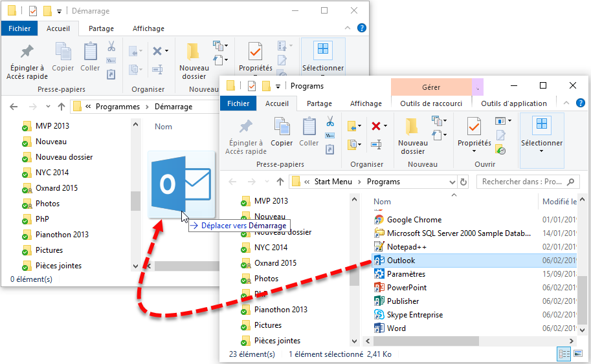591x364 pixels.
Task: Go up one level in the Programs window
Action: [x=280, y=182]
